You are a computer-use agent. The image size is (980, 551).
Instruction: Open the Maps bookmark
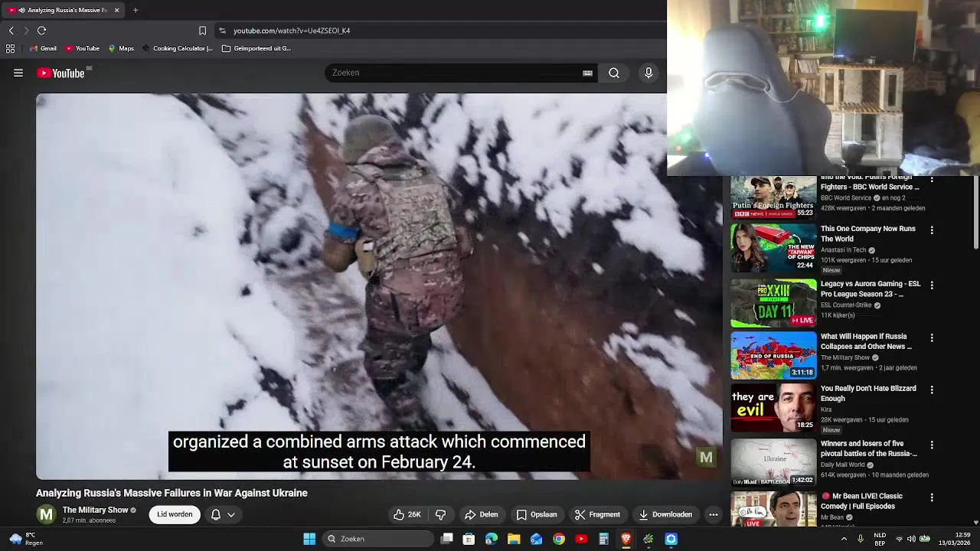121,48
